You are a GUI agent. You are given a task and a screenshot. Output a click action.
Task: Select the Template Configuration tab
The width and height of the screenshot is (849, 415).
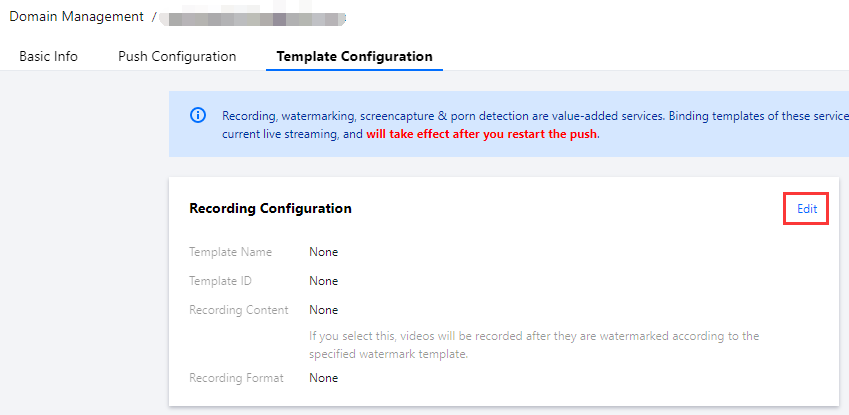click(354, 56)
